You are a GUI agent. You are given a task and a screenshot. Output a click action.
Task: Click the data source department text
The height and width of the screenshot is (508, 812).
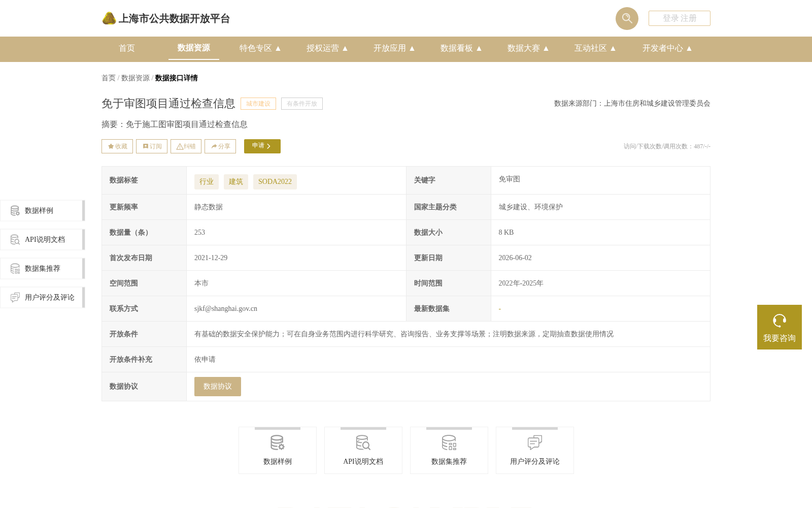pos(632,103)
